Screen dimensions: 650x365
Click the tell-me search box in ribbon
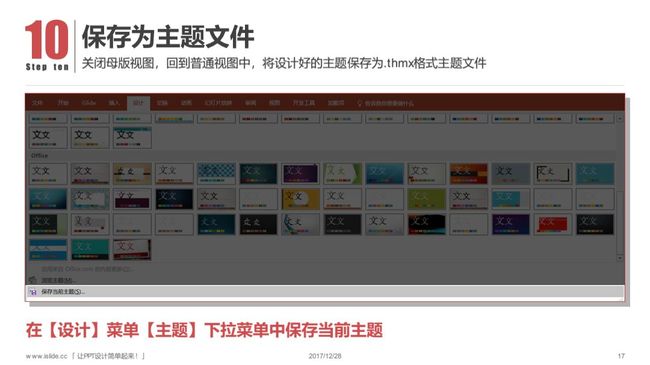tap(386, 103)
